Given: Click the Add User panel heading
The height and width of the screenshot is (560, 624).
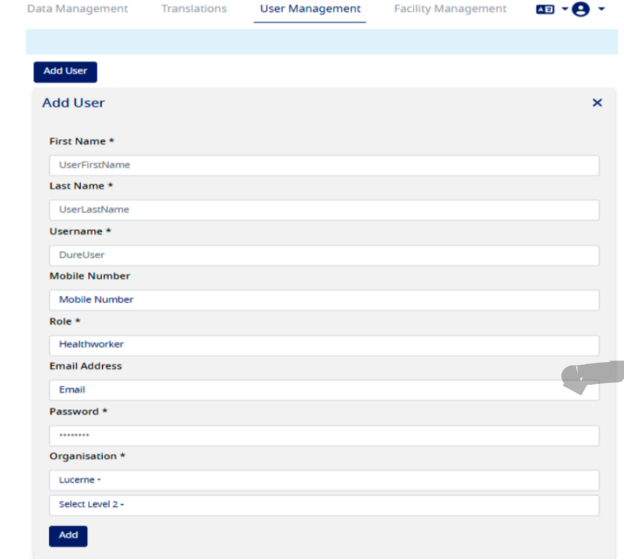Looking at the screenshot, I should pyautogui.click(x=74, y=103).
